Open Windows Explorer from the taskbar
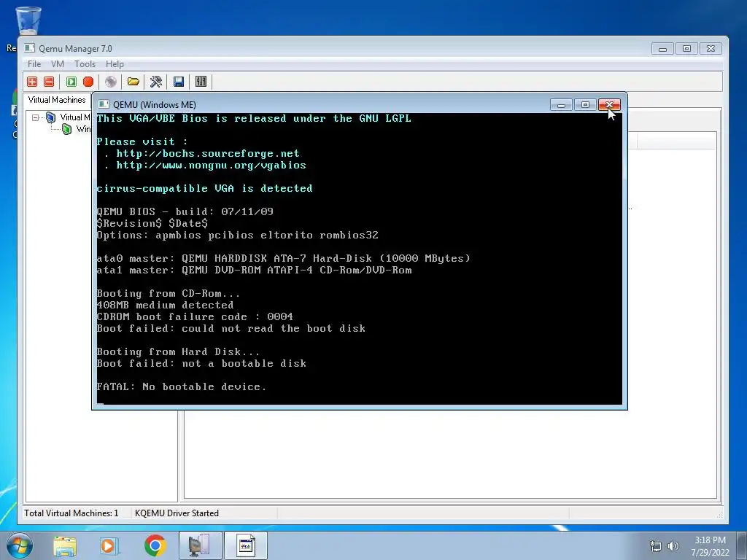This screenshot has width=747, height=560. (x=65, y=545)
